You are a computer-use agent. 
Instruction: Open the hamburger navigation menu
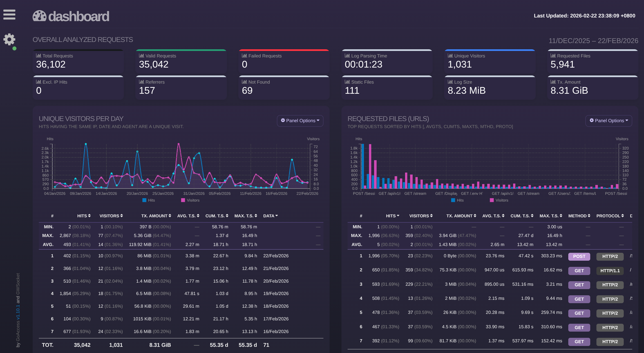tap(9, 15)
